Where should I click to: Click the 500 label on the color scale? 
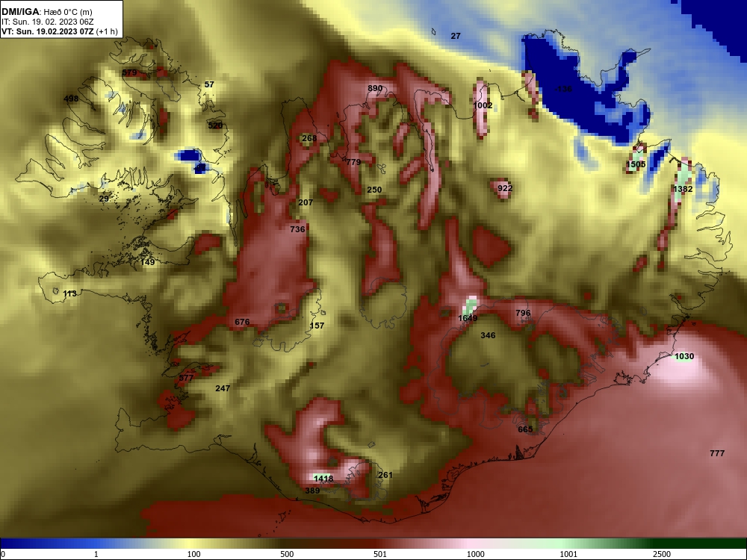click(x=287, y=554)
